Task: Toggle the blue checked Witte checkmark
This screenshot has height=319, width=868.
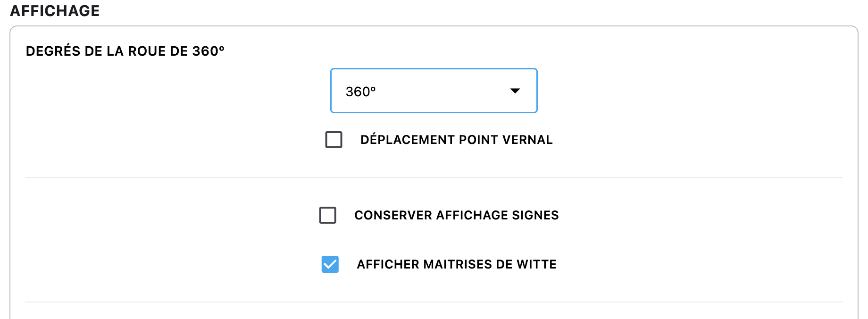Action: (330, 264)
